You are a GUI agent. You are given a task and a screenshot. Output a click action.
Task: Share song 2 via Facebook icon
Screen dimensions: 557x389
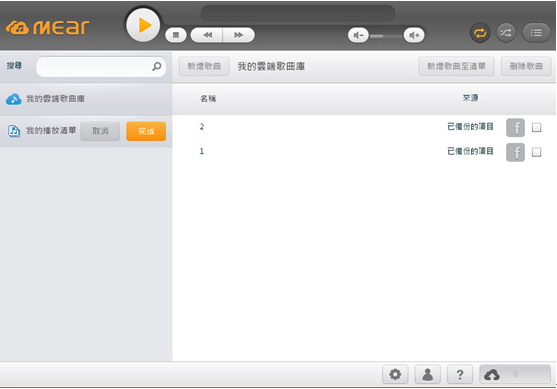coord(515,128)
